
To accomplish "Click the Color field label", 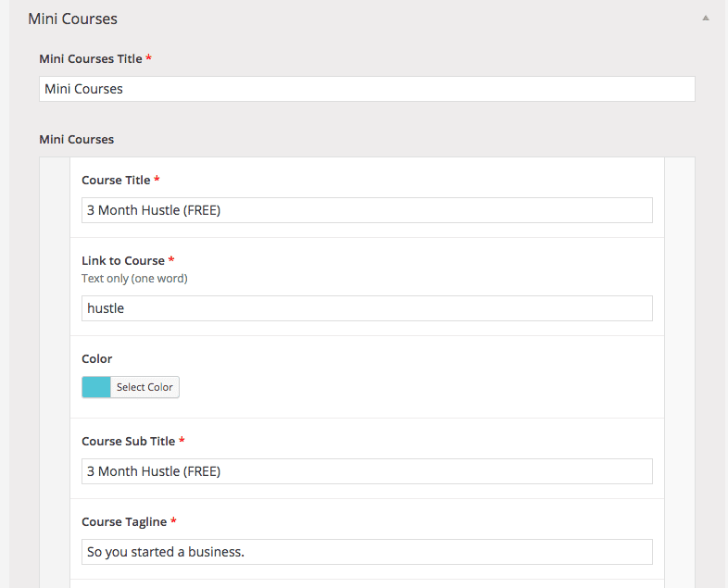I will tap(96, 358).
